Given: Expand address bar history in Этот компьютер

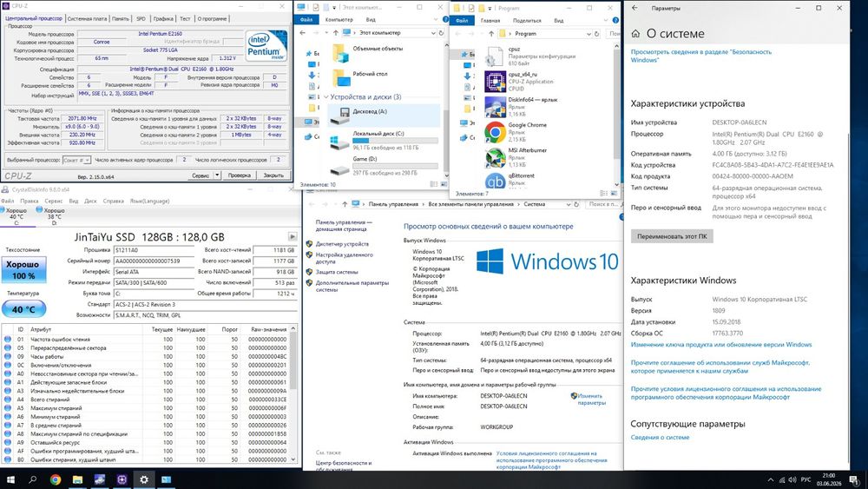Looking at the screenshot, I should 433,33.
